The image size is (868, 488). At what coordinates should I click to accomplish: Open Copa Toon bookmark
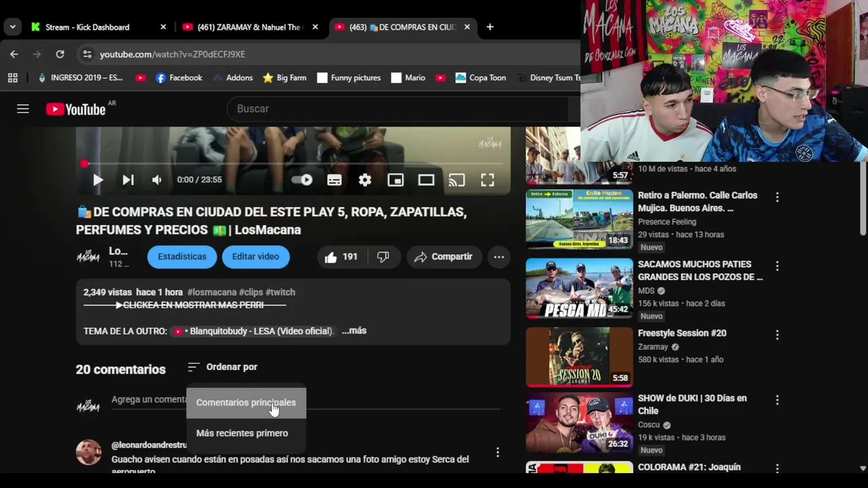click(x=481, y=78)
